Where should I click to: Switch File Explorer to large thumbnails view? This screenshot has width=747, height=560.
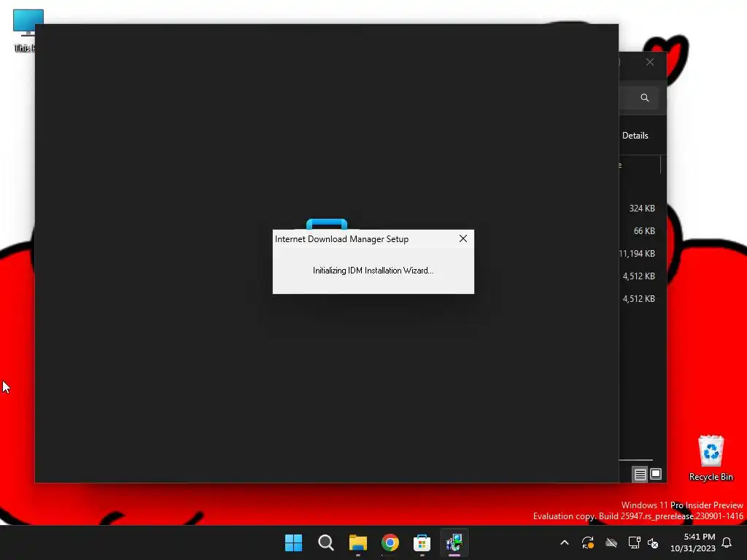click(656, 474)
